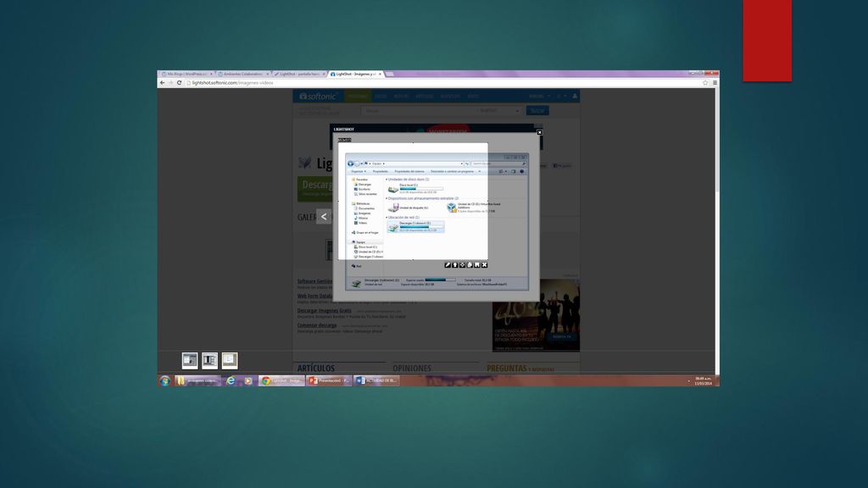Click the Softonic search field
This screenshot has height=488, width=868.
click(x=418, y=111)
